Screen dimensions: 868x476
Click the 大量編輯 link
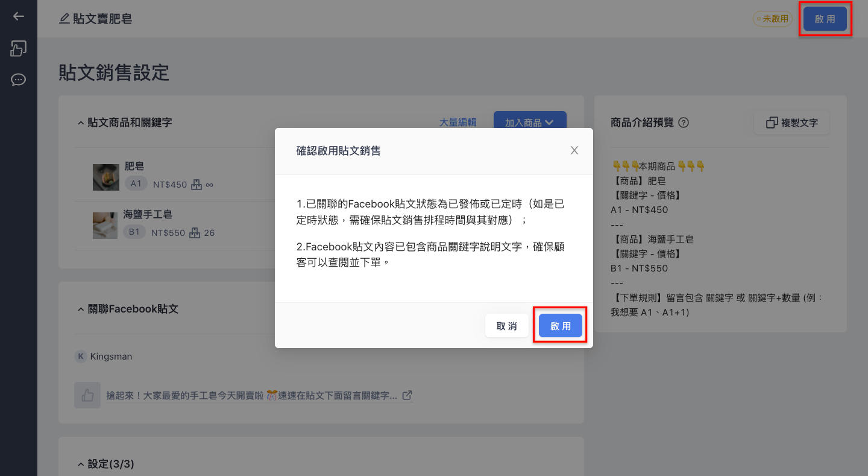(x=458, y=122)
